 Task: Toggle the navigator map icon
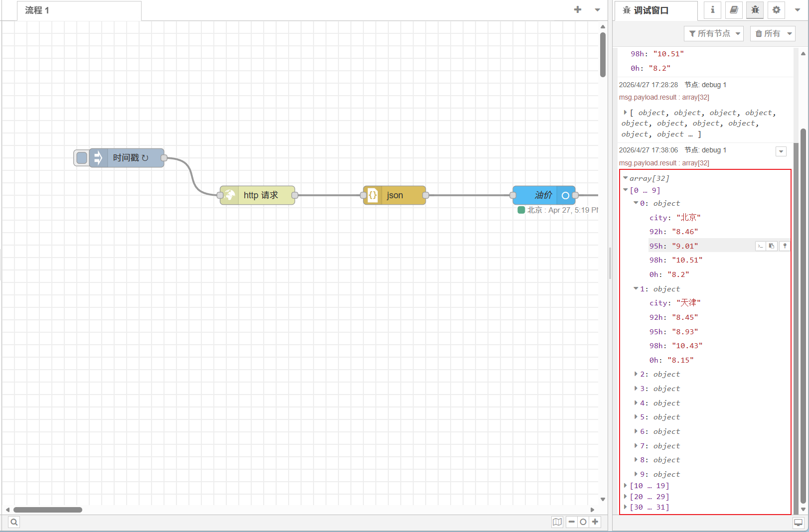pyautogui.click(x=557, y=522)
